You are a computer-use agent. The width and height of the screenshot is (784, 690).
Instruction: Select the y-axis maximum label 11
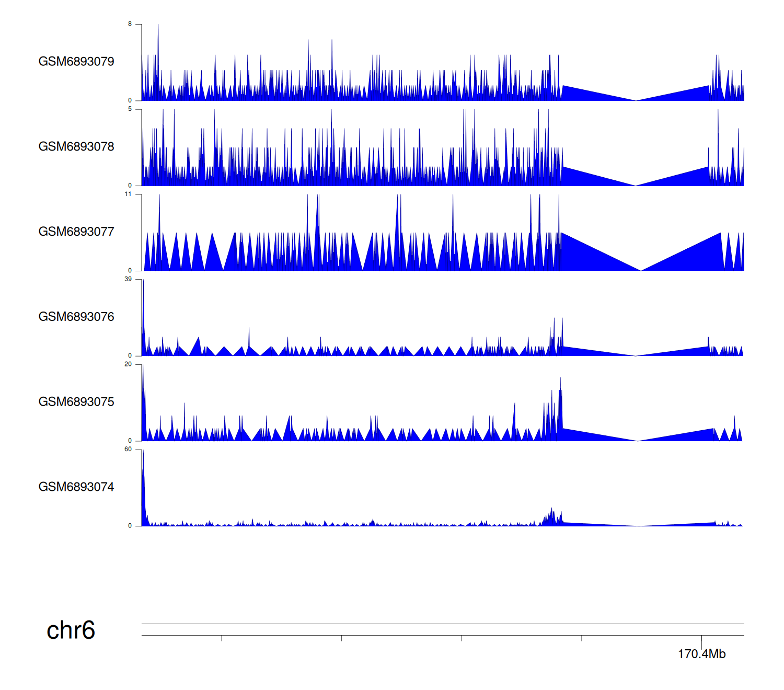pyautogui.click(x=128, y=194)
